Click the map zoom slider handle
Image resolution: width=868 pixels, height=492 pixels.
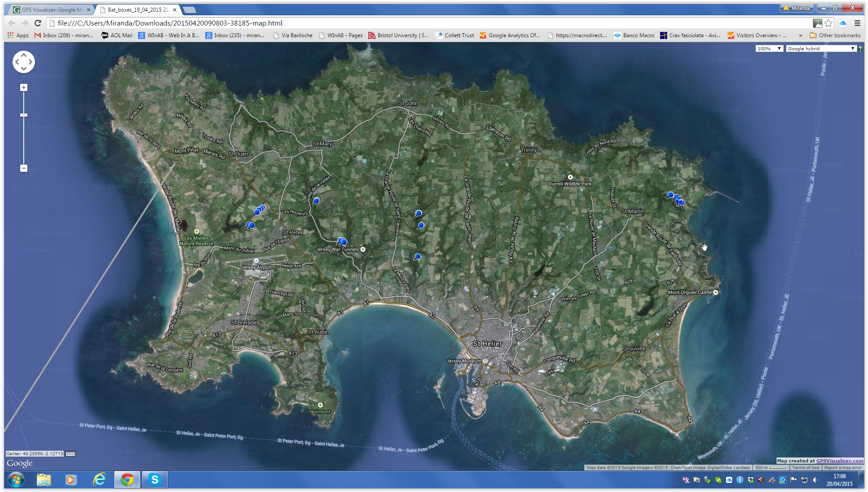tap(24, 115)
